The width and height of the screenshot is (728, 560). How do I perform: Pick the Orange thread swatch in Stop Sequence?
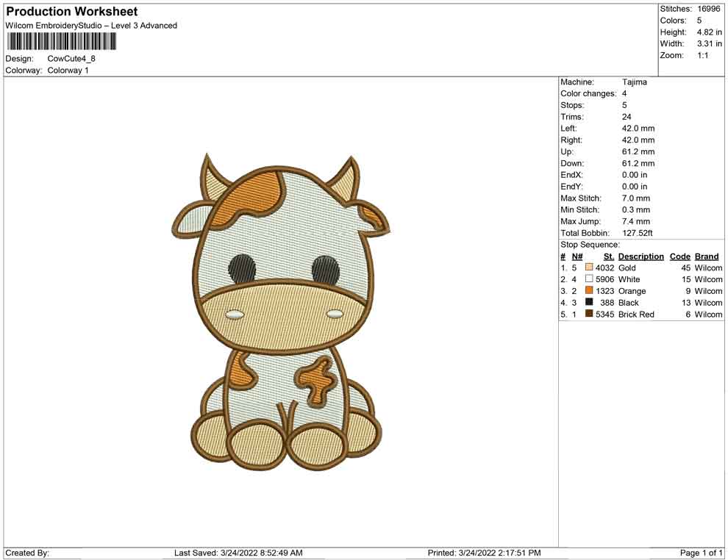pos(589,291)
